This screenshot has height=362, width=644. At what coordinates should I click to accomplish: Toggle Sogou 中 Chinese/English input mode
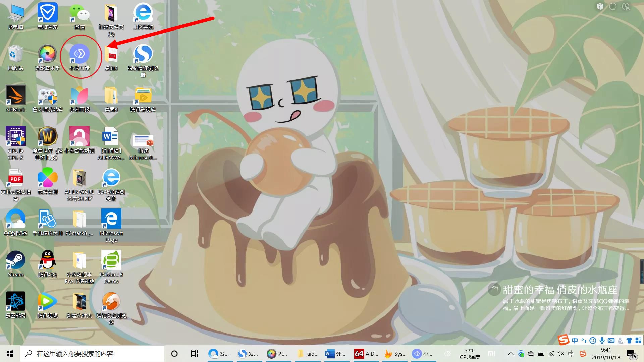coord(575,341)
